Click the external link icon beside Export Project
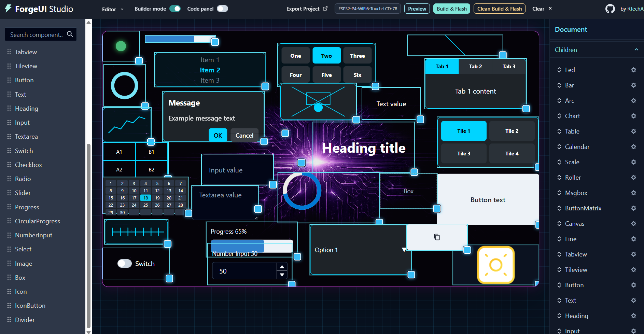 (x=325, y=9)
